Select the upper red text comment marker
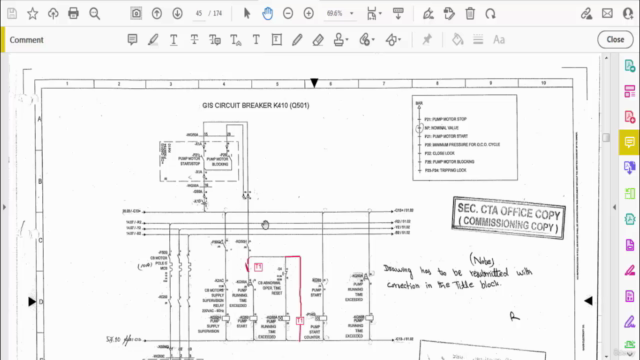This screenshot has height=360, width=640. pos(258,267)
